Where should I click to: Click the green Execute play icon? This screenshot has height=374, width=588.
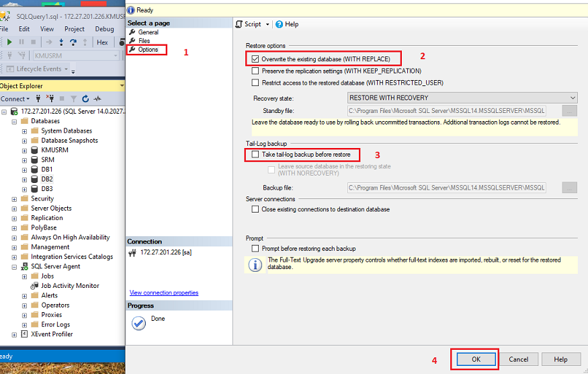(x=9, y=42)
